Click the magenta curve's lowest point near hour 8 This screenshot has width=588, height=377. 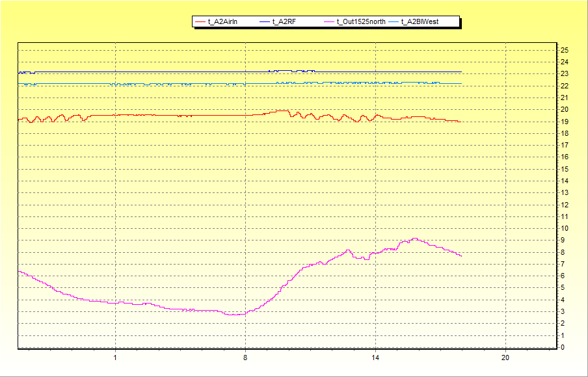click(x=235, y=315)
